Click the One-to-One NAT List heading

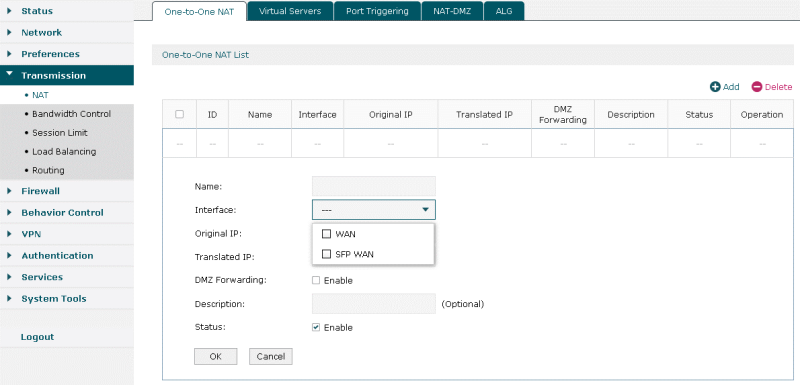tap(205, 55)
